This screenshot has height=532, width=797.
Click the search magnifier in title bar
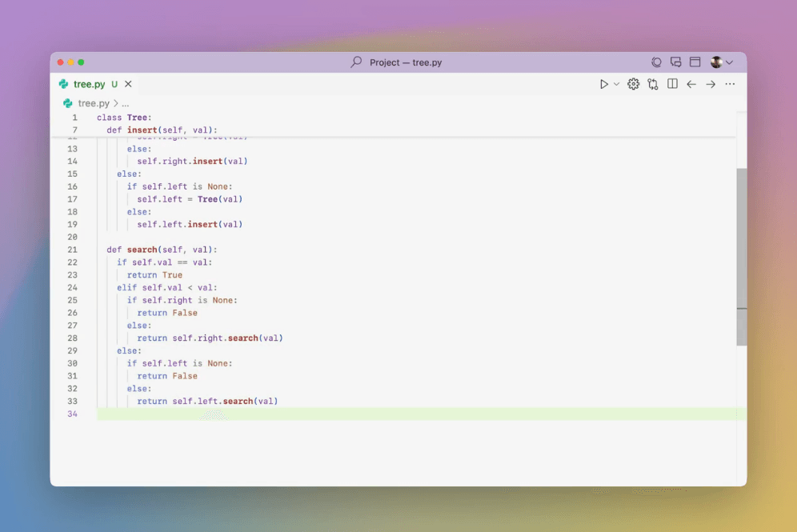click(x=356, y=62)
